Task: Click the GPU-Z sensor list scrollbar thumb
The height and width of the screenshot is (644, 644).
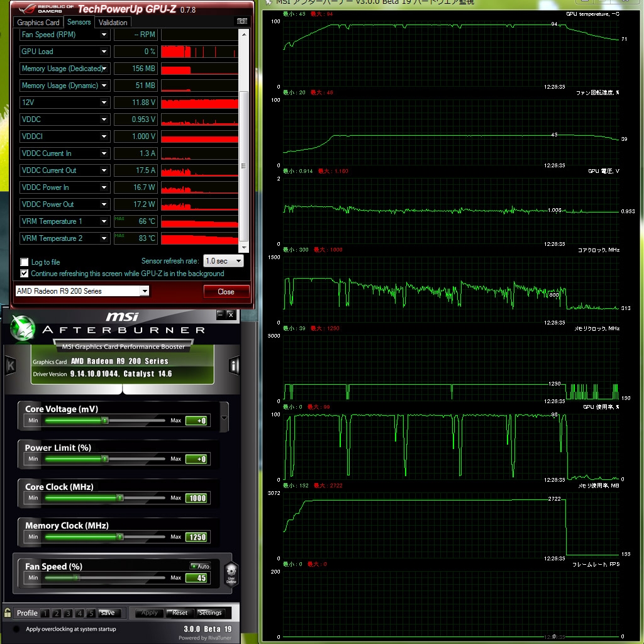Action: click(x=244, y=166)
